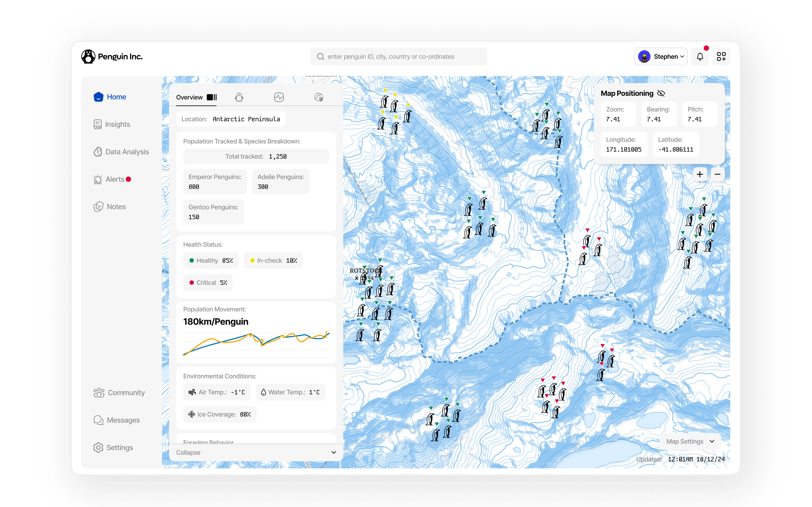The width and height of the screenshot is (812, 507).
Task: Hide the Map Positioning panel
Action: (x=661, y=93)
